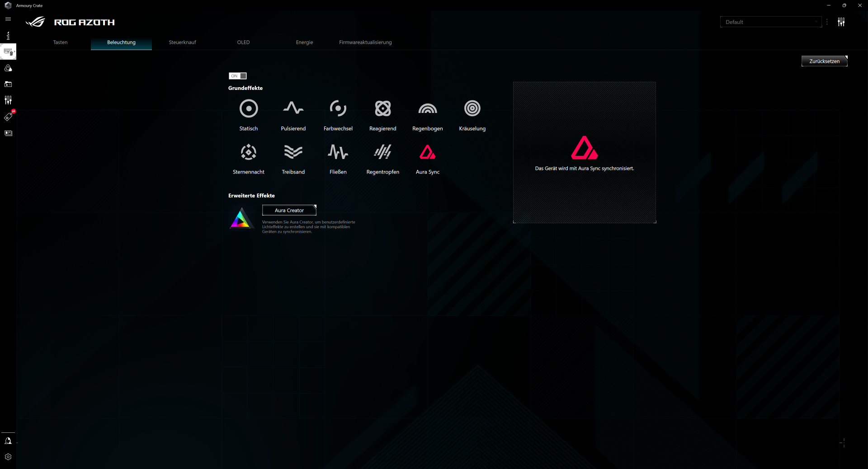This screenshot has height=469, width=868.
Task: Open the settings gear in the sidebar
Action: click(x=8, y=457)
